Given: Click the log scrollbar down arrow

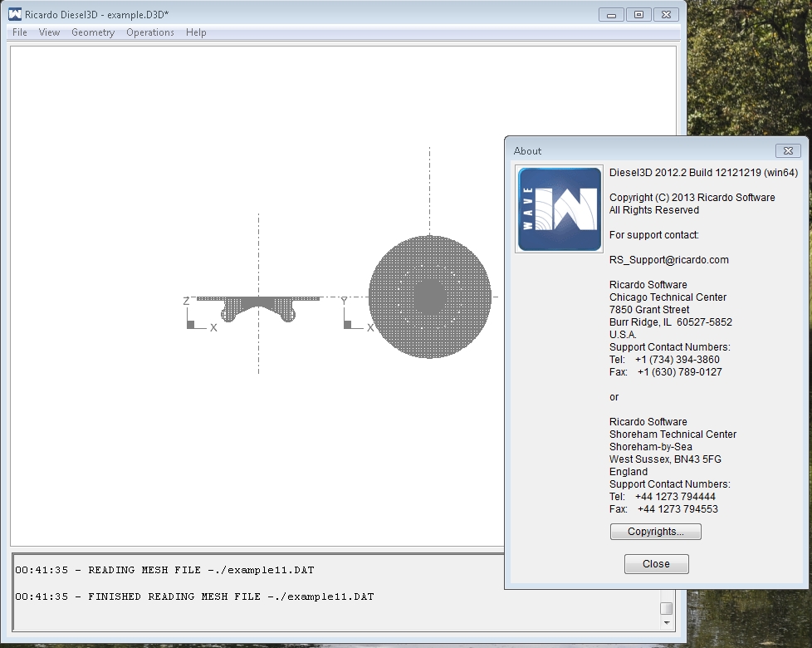Looking at the screenshot, I should [665, 623].
